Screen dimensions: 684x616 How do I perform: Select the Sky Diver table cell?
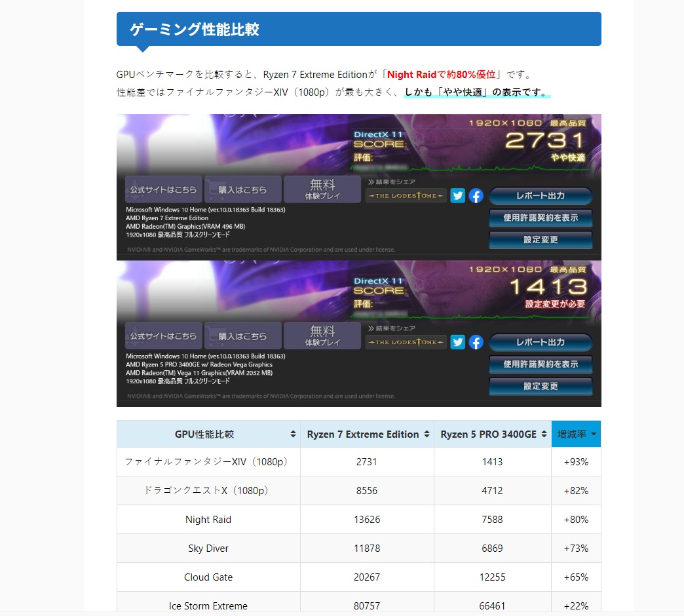pyautogui.click(x=208, y=548)
